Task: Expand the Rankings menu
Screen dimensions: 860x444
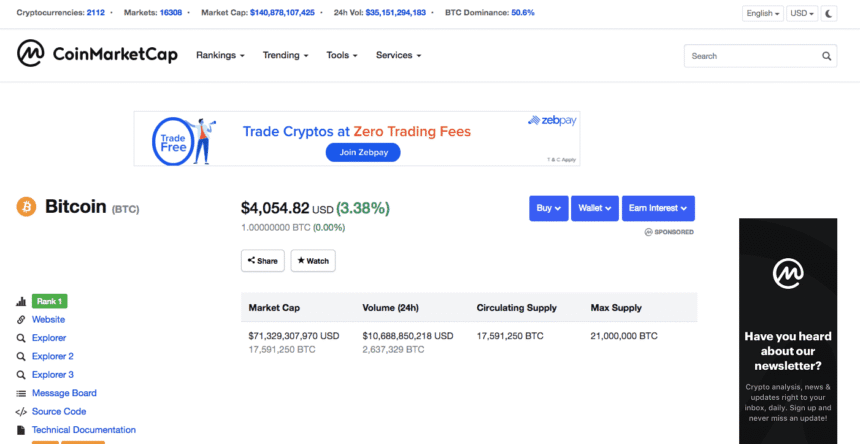Action: pos(220,55)
